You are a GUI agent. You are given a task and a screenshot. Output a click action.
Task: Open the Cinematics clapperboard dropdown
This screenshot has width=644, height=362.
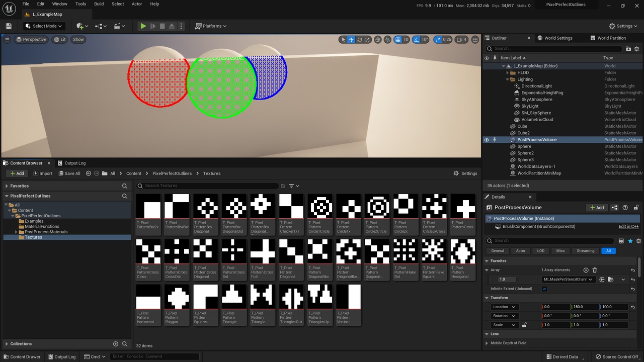coord(119,26)
